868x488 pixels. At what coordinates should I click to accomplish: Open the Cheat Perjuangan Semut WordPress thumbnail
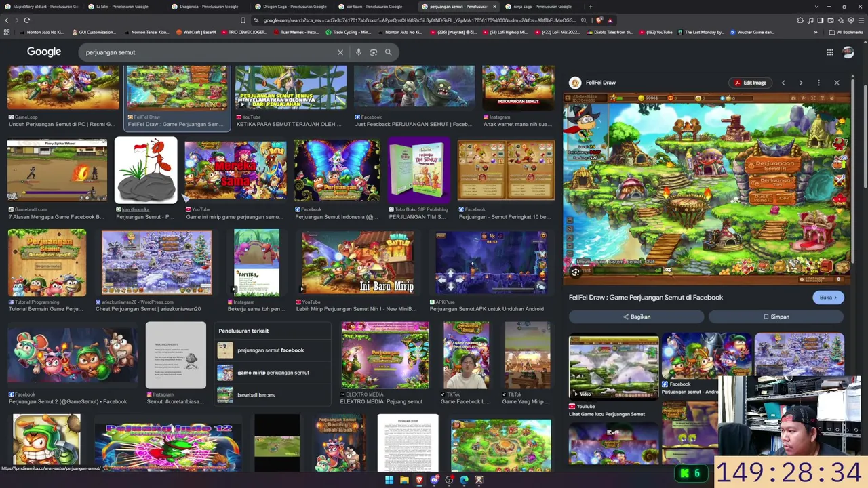156,263
